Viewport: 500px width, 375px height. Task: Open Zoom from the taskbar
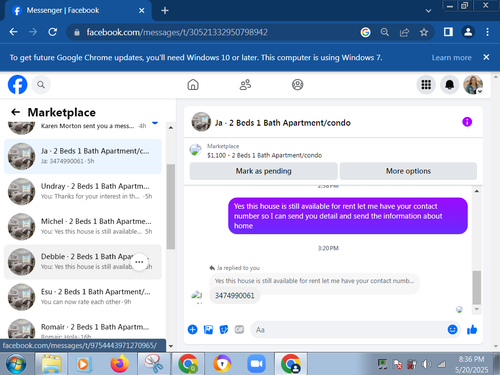tap(256, 364)
